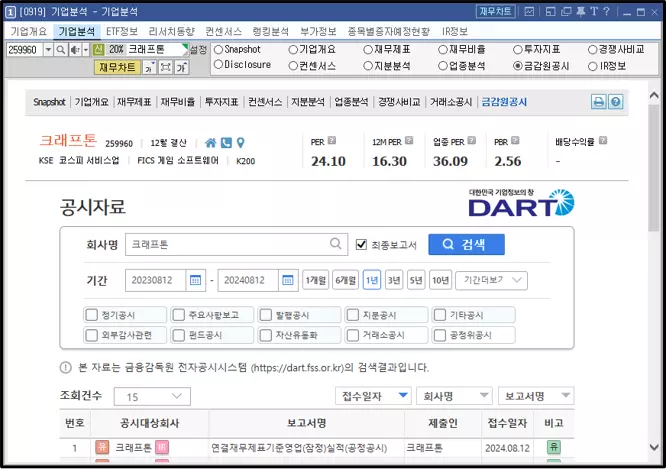Open the 보고서명 sort dropdown
The height and width of the screenshot is (469, 666).
pyautogui.click(x=536, y=396)
